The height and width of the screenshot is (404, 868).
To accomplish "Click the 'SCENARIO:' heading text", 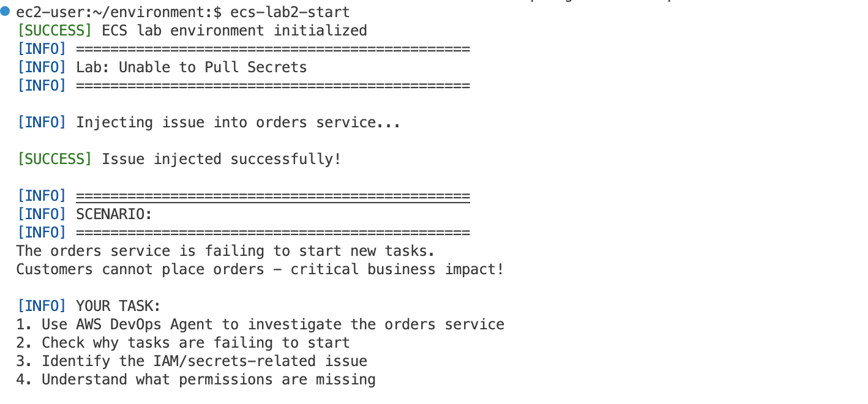I will point(114,214).
